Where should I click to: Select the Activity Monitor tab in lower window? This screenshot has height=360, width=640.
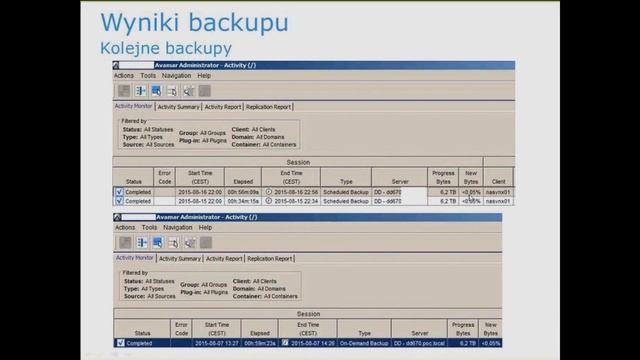(135, 258)
